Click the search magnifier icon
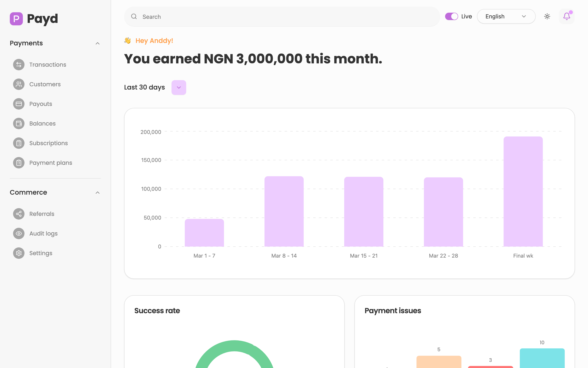 [x=134, y=16]
